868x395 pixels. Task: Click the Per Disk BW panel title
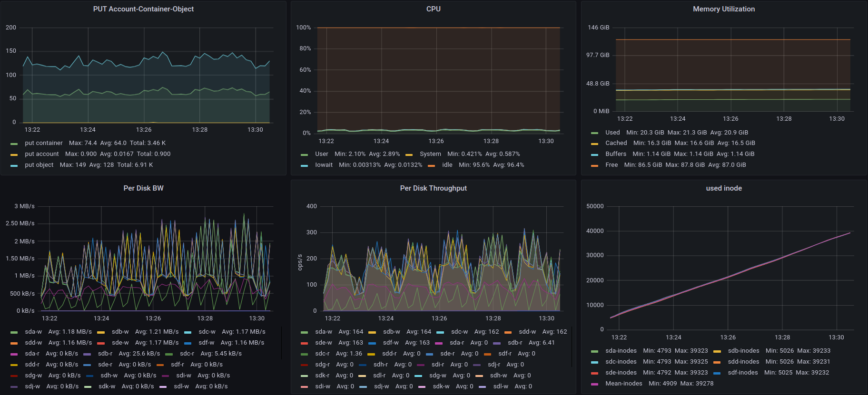click(x=143, y=188)
